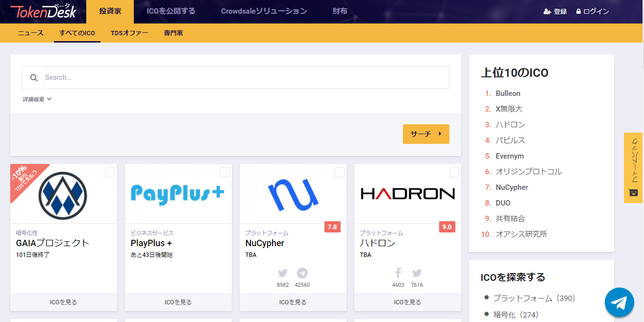Check the GAIAプロジェクト card checkbox
This screenshot has width=644, height=322.
(x=110, y=172)
